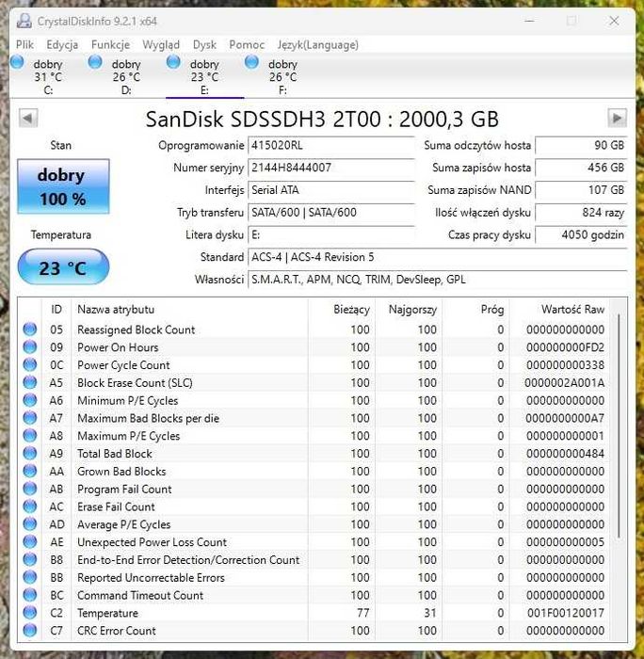Click the Czas pracy dysku value 4050 godzin
644x659 pixels.
pyautogui.click(x=581, y=234)
